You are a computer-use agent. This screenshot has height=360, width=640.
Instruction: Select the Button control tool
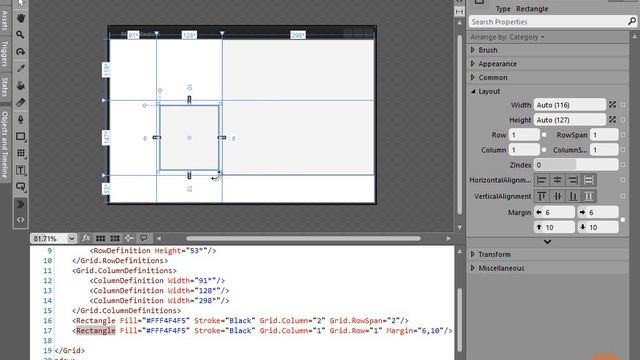click(x=20, y=187)
